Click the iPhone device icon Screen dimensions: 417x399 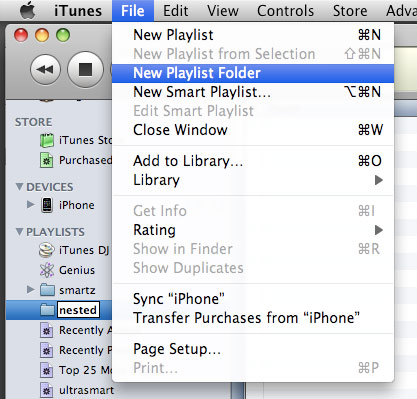47,205
